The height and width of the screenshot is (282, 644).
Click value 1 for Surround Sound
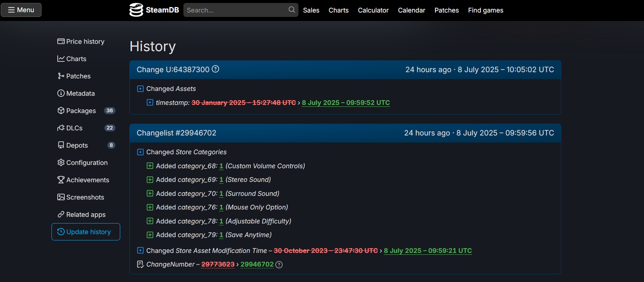pyautogui.click(x=221, y=194)
